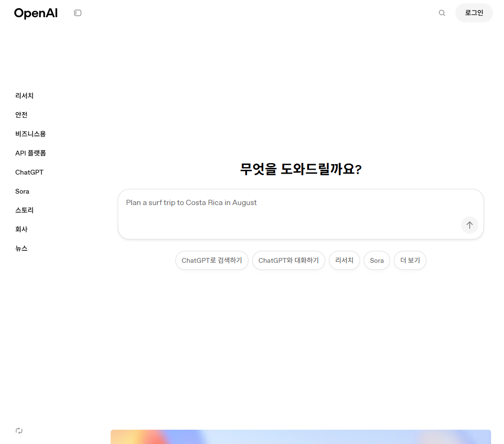Click the gradient banner image at the bottom
The image size is (504, 444).
coord(300,437)
